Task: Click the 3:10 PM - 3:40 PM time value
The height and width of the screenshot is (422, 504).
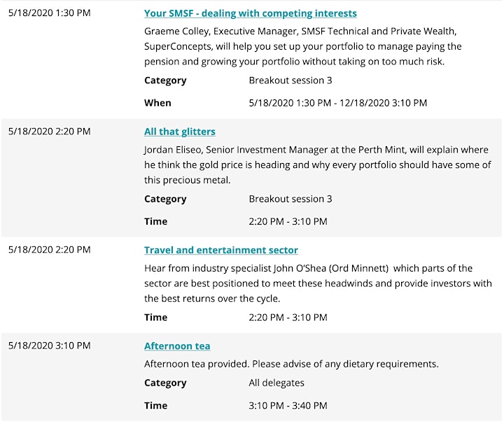Action: [288, 406]
